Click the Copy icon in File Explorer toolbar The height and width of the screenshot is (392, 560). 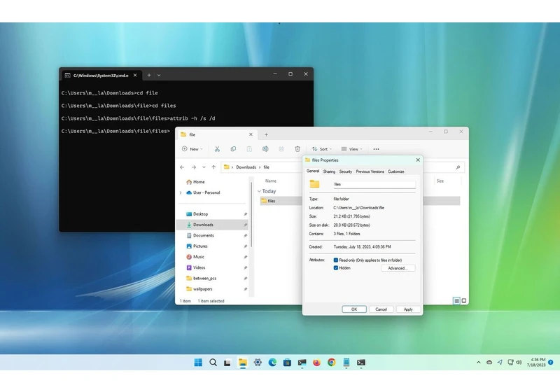coord(233,149)
